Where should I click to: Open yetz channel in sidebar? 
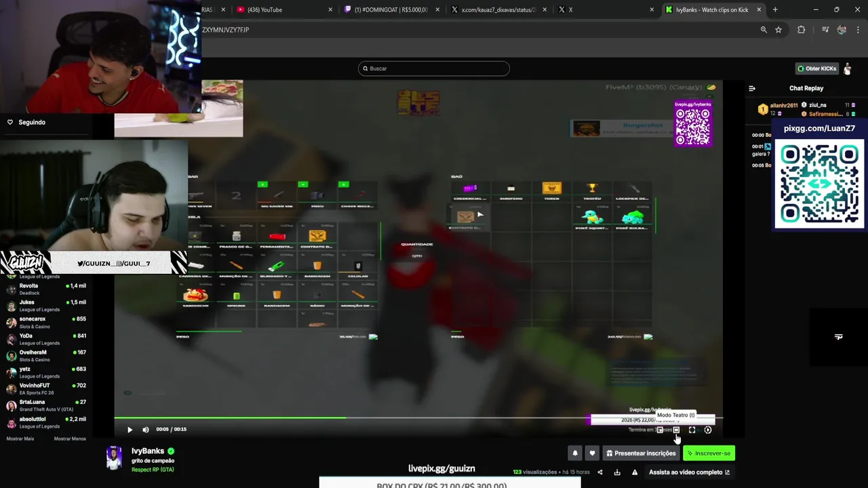46,372
